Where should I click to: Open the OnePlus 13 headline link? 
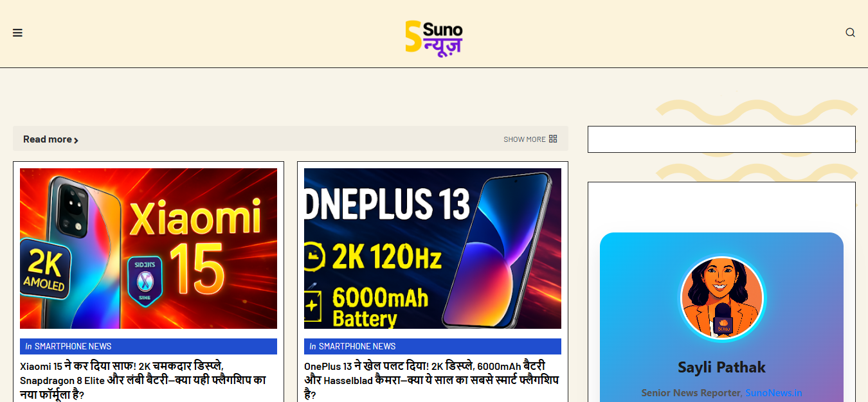click(431, 380)
